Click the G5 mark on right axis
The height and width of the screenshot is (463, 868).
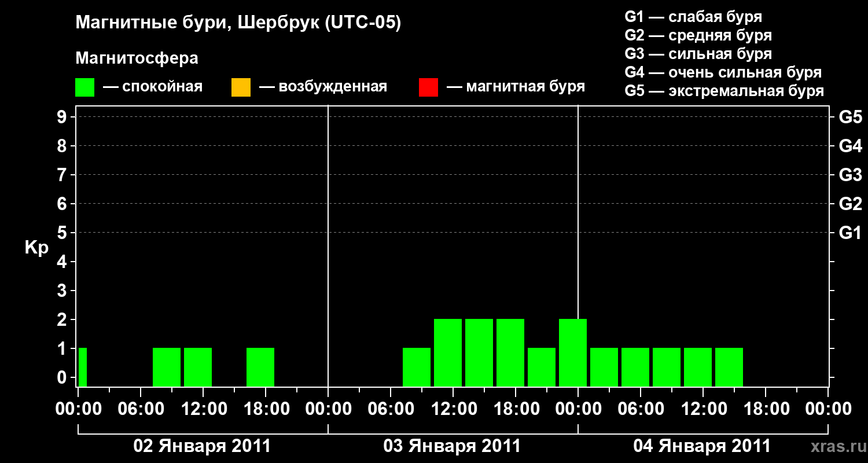pos(850,117)
